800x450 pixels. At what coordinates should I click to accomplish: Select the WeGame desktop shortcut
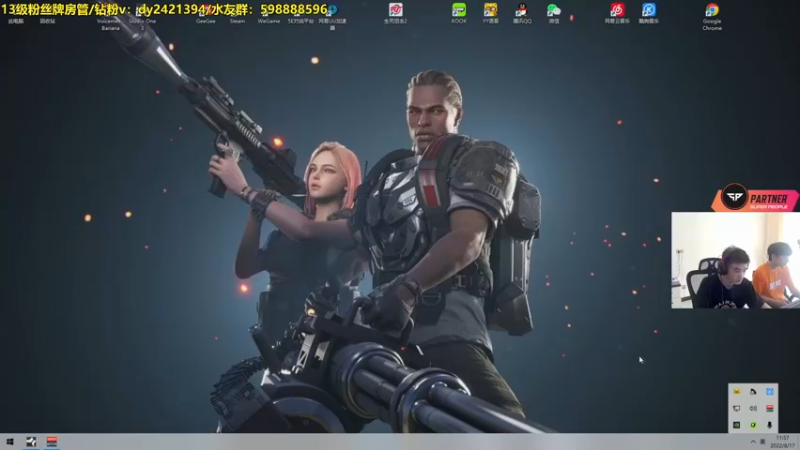tap(269, 15)
